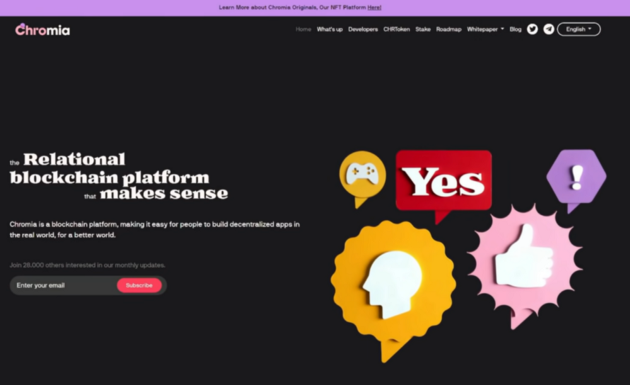The width and height of the screenshot is (630, 385).
Task: Open the Stake page
Action: 423,29
